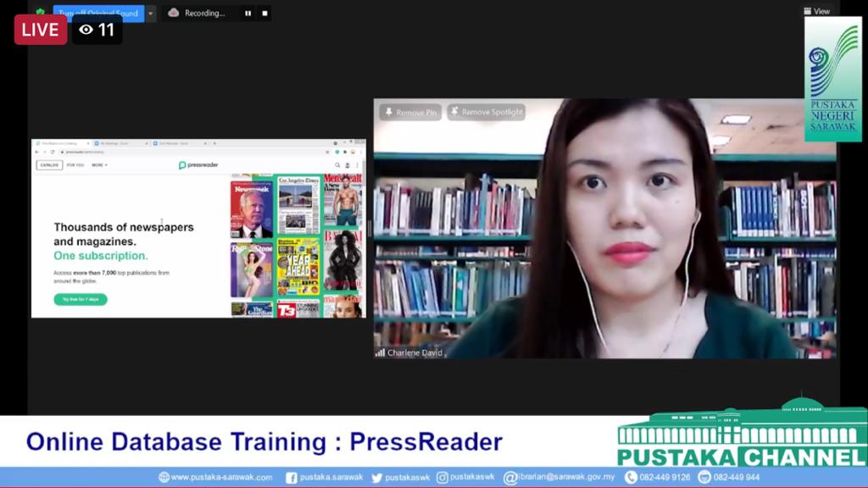Open PressReader vertical dots menu
The height and width of the screenshot is (488, 868).
[357, 165]
